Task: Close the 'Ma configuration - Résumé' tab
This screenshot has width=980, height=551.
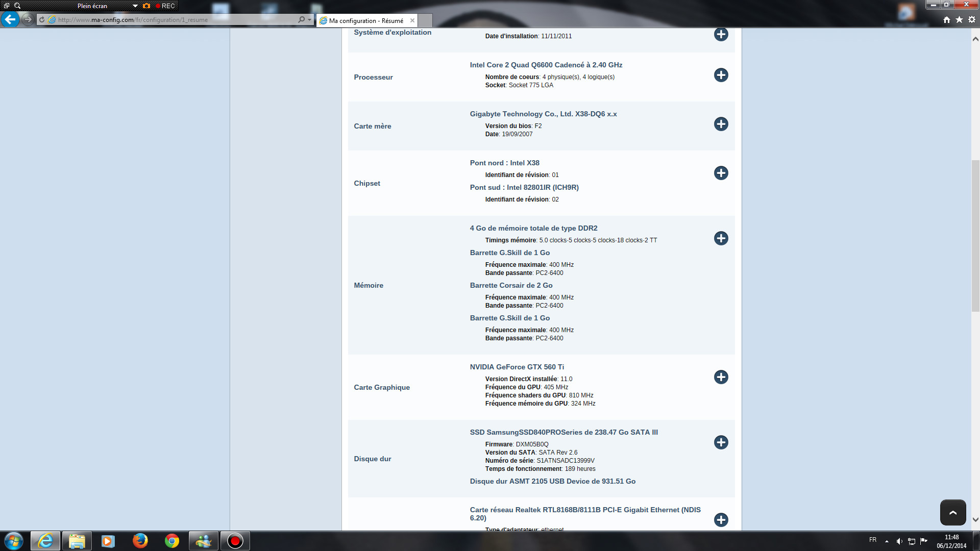Action: pyautogui.click(x=412, y=20)
